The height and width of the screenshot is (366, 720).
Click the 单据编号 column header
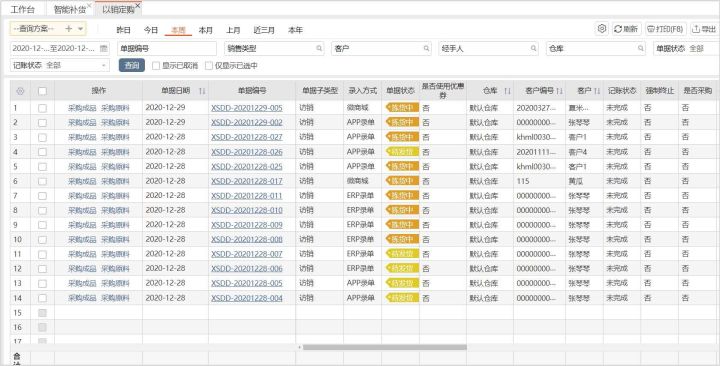[252, 91]
